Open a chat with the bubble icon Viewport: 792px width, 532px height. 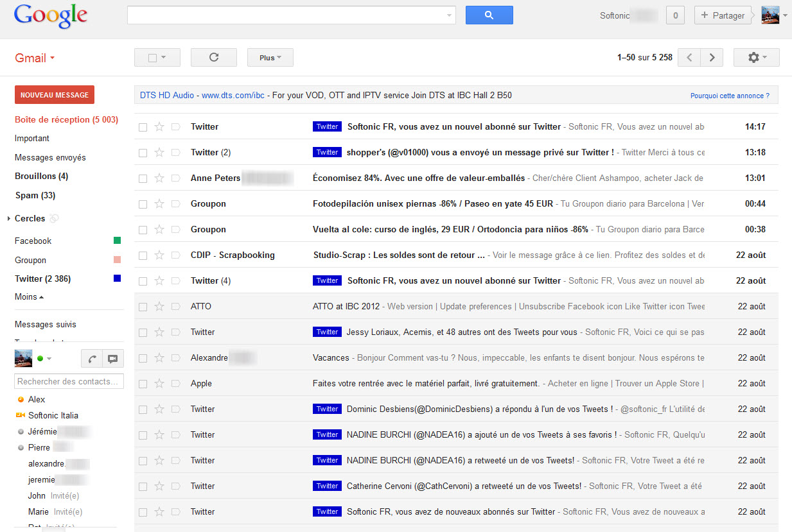(113, 358)
